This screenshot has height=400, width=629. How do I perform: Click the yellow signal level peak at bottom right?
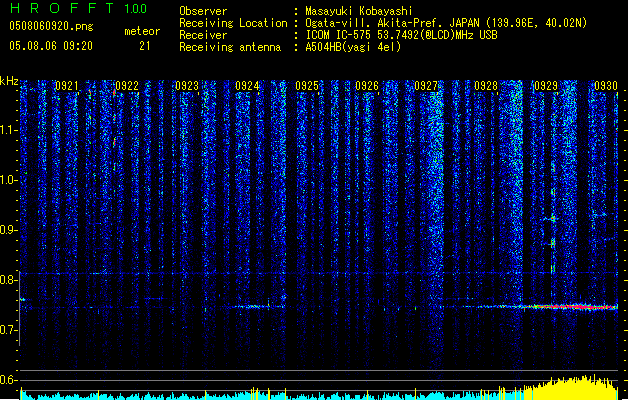click(x=572, y=388)
